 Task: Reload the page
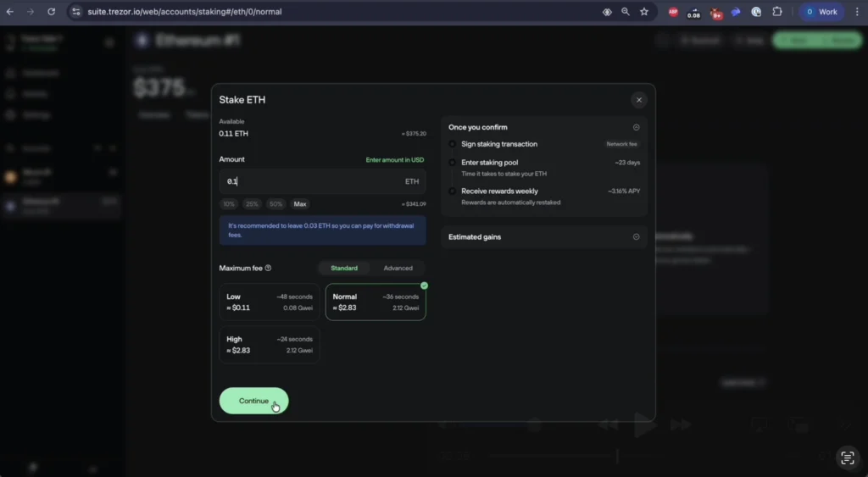coord(51,12)
